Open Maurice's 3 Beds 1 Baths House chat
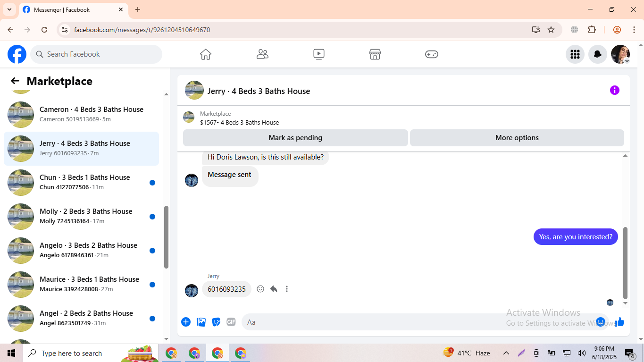Screen dimensions: 644x362 [81, 285]
